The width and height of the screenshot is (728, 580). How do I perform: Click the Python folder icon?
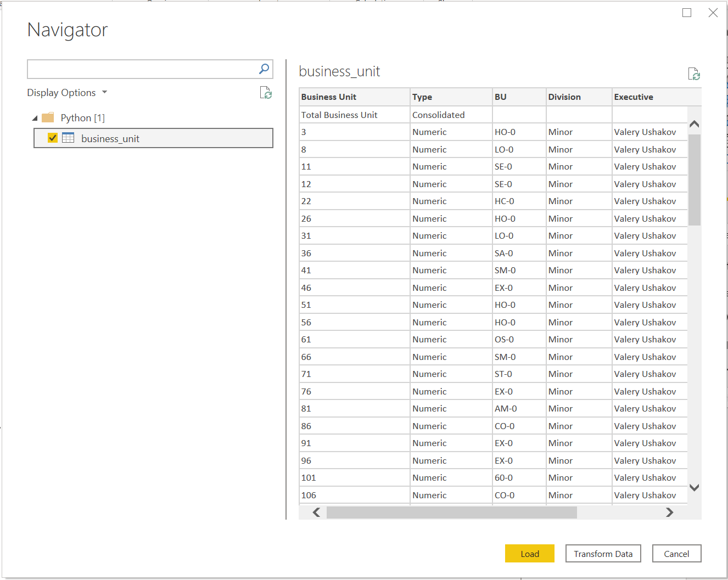[x=48, y=117]
